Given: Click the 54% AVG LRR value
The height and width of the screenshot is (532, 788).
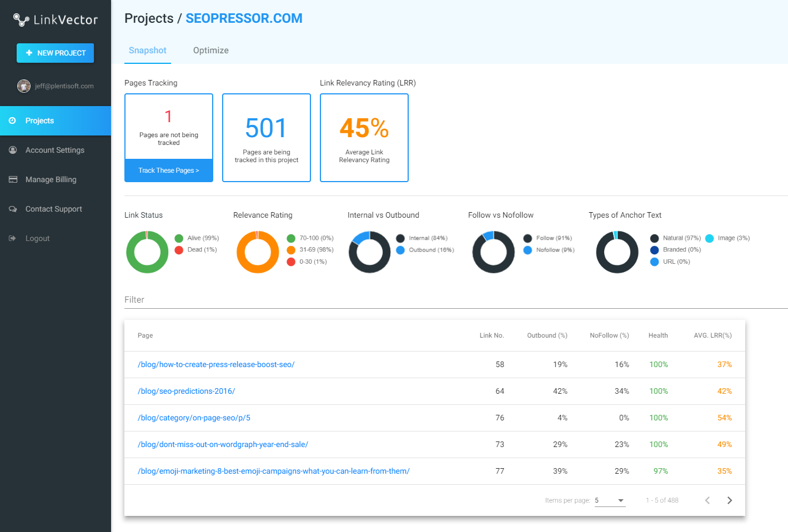Looking at the screenshot, I should pyautogui.click(x=725, y=418).
